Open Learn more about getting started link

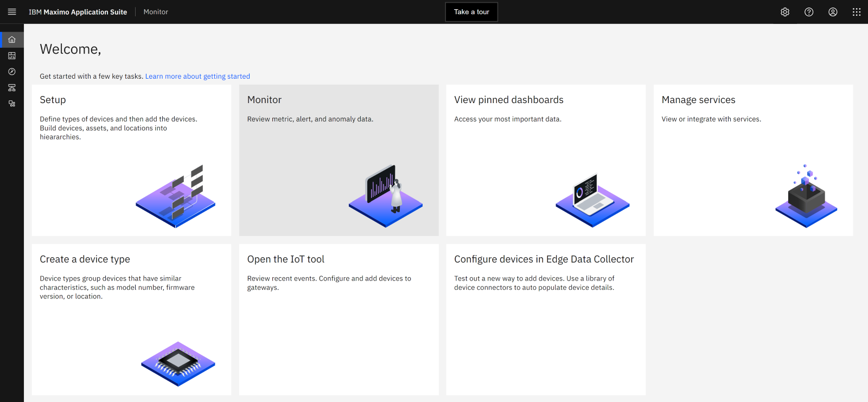(x=197, y=76)
